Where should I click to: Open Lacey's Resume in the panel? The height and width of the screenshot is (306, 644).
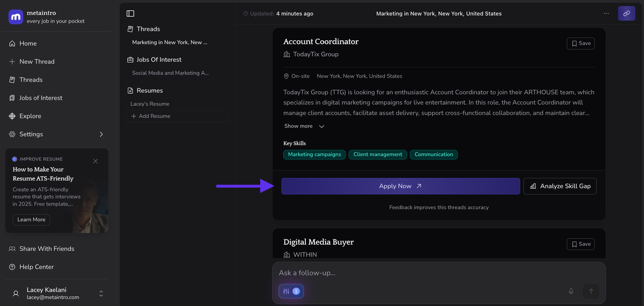(x=150, y=104)
